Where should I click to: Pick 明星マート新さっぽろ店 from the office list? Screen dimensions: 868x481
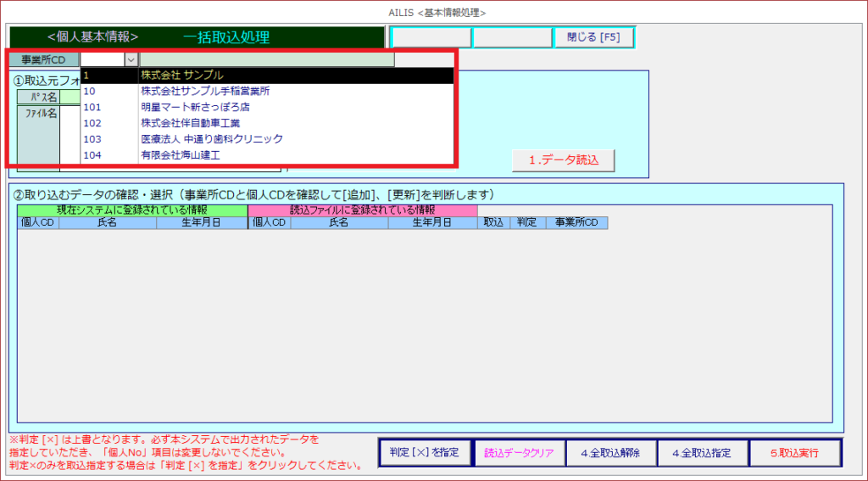(195, 108)
